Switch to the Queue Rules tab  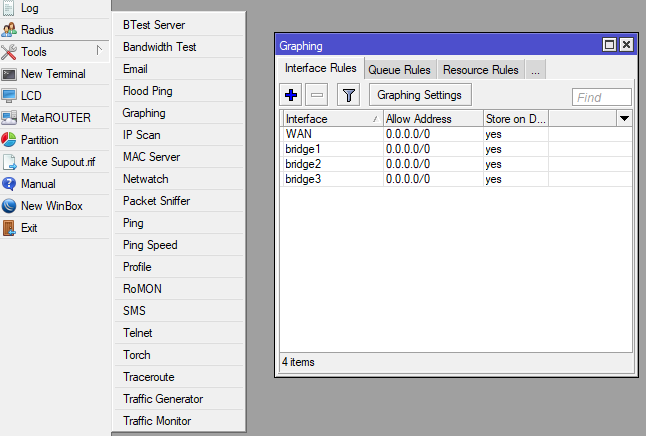(x=399, y=70)
